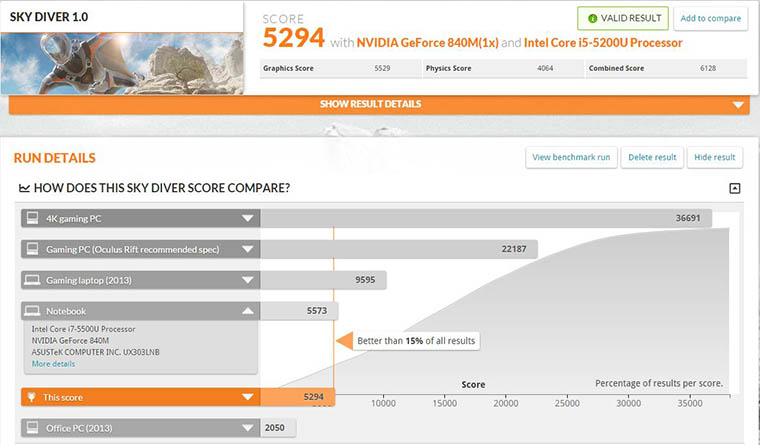Expand the Gaming PC Oculus Rift row arrow

pyautogui.click(x=248, y=249)
